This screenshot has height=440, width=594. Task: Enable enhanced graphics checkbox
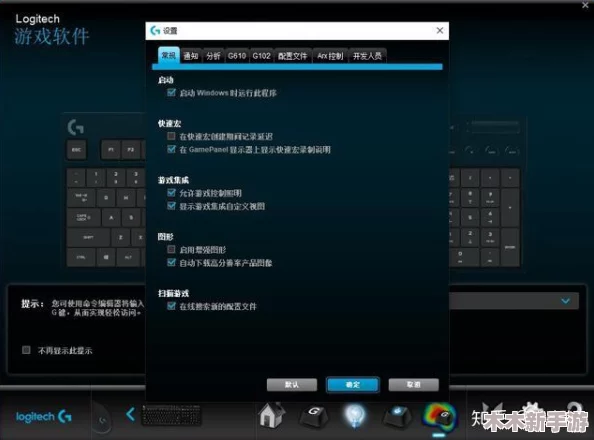pyautogui.click(x=171, y=249)
